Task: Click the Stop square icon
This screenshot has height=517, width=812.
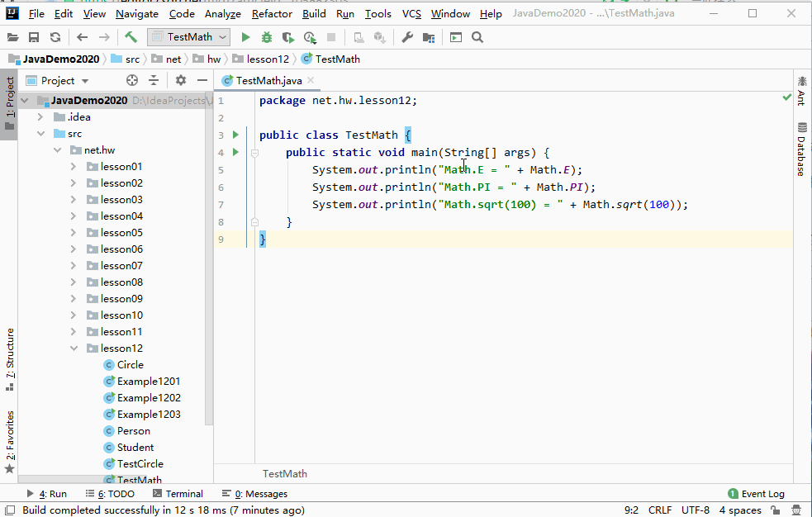Action: [331, 37]
